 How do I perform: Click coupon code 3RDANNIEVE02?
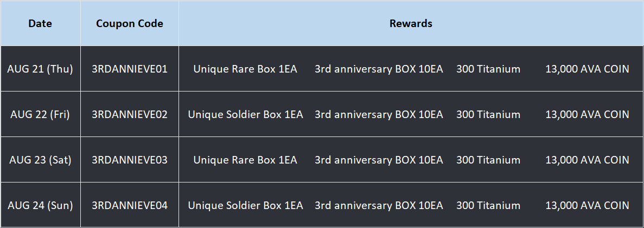(x=129, y=114)
